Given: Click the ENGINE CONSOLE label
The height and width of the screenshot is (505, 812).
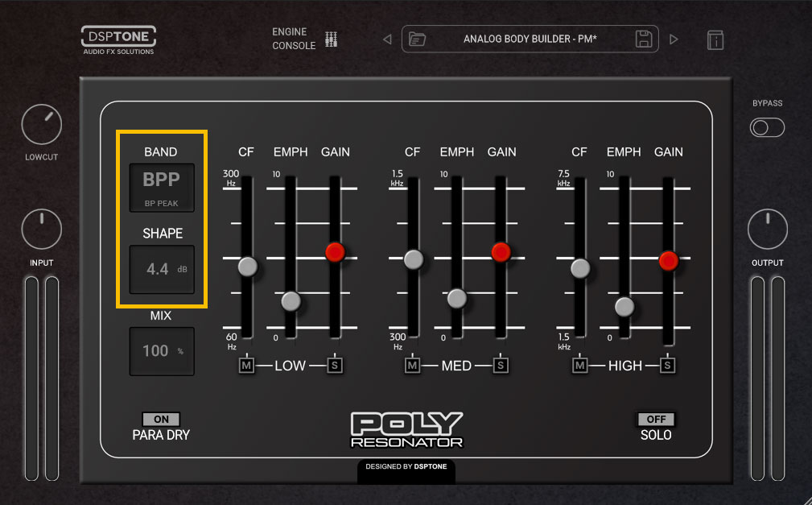Looking at the screenshot, I should tap(294, 39).
